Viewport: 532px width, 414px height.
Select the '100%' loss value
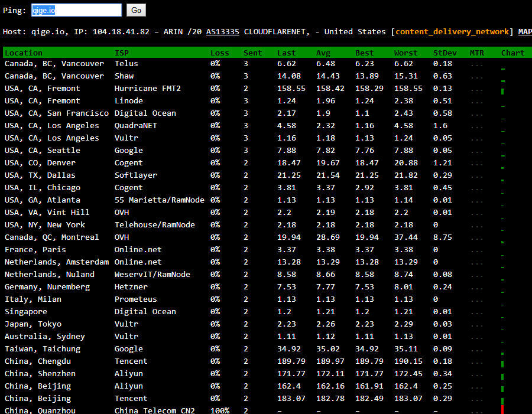(220, 410)
